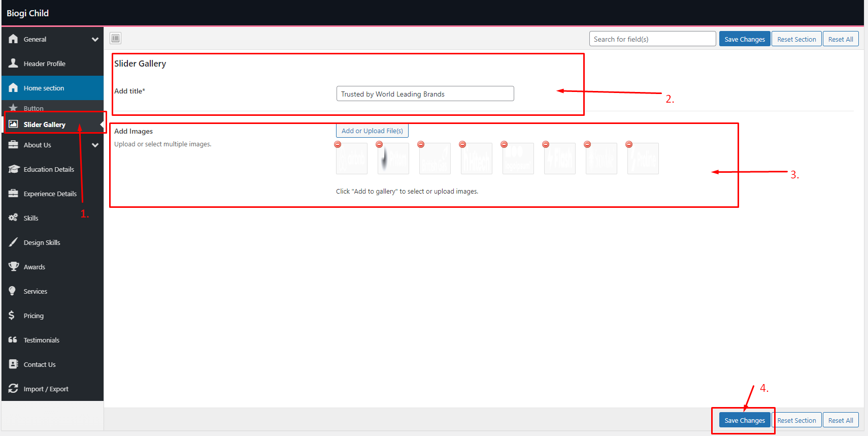Click the Contact Us address book icon
The width and height of the screenshot is (868, 436).
point(13,364)
